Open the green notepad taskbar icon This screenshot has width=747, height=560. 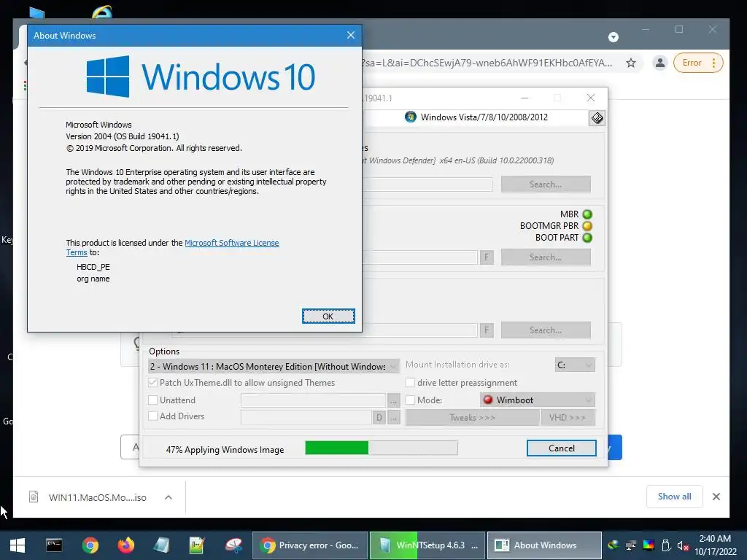[x=197, y=545]
